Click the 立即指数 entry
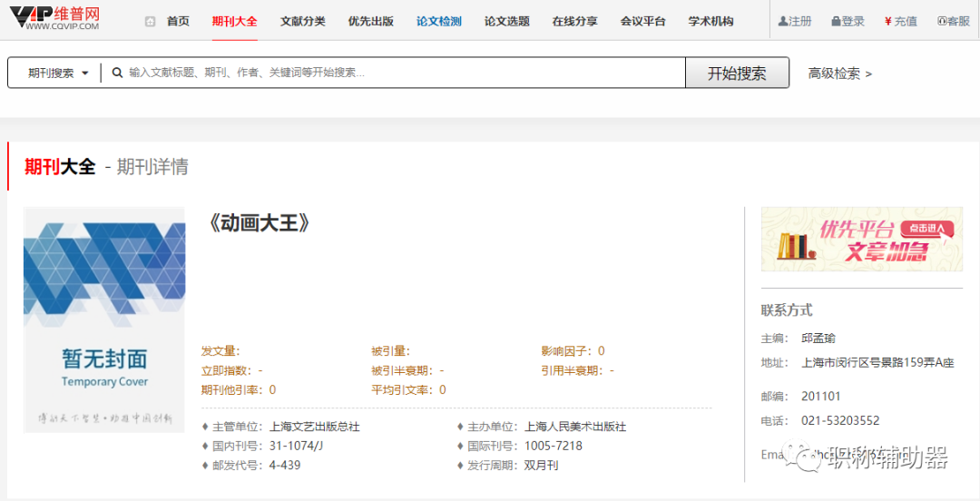This screenshot has height=501, width=980. 232,370
